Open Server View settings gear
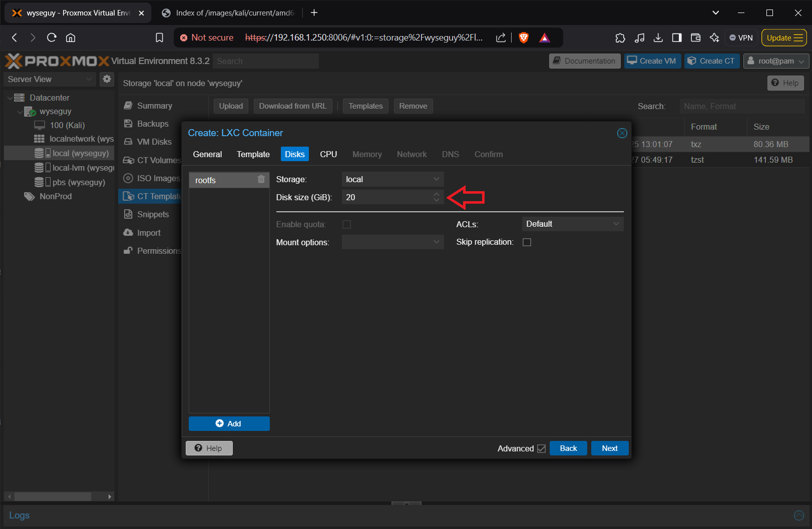This screenshot has height=529, width=812. (x=107, y=79)
